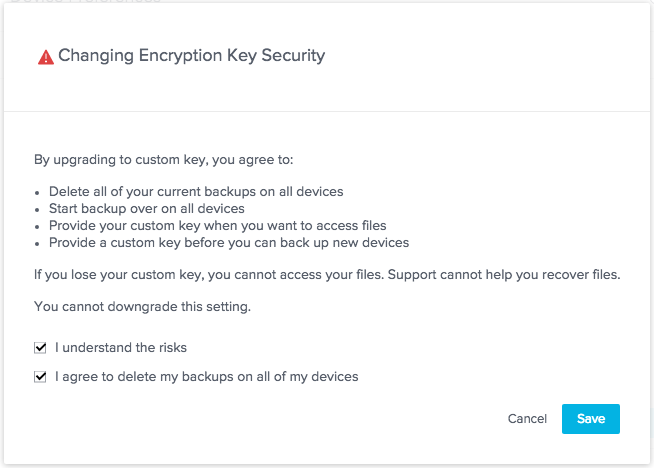Click the bullet dot beside "Provide a custom key"
Screen dimensions: 654x468
click(37, 243)
